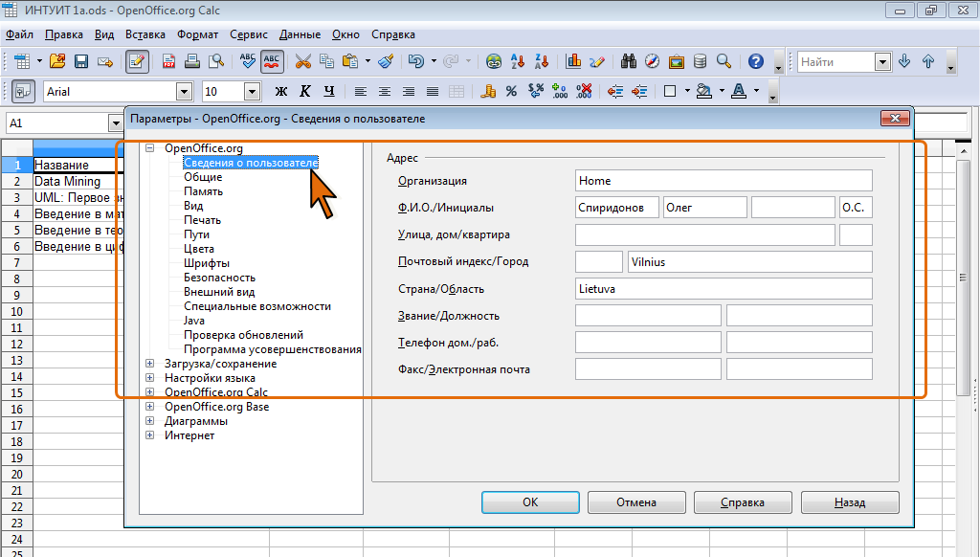
Task: Toggle bold formatting (Ж)
Action: tap(281, 91)
